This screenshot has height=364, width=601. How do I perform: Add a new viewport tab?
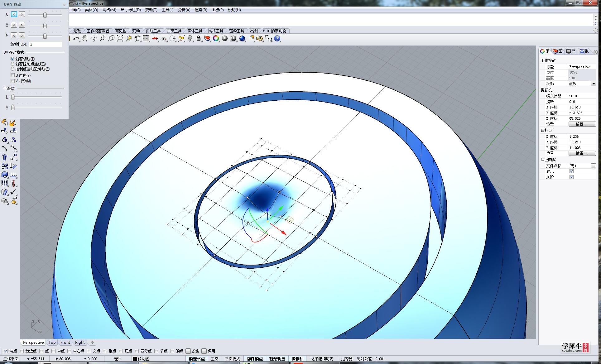pos(92,342)
